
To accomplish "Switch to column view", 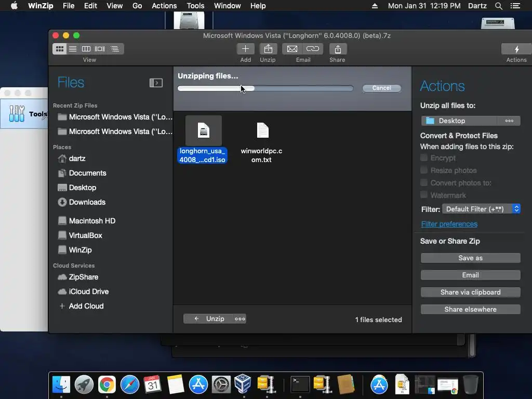I will tap(86, 49).
